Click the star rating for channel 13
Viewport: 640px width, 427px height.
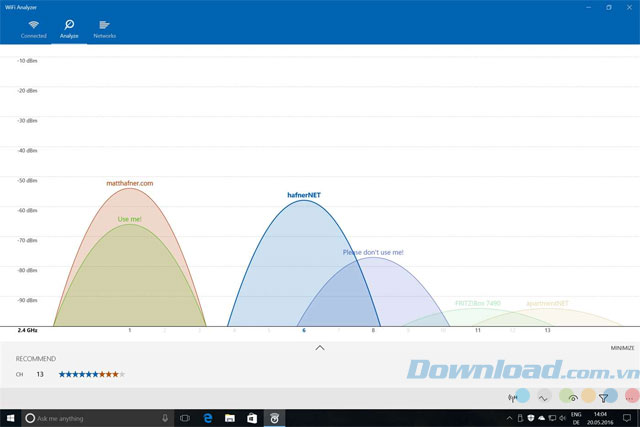(x=92, y=374)
